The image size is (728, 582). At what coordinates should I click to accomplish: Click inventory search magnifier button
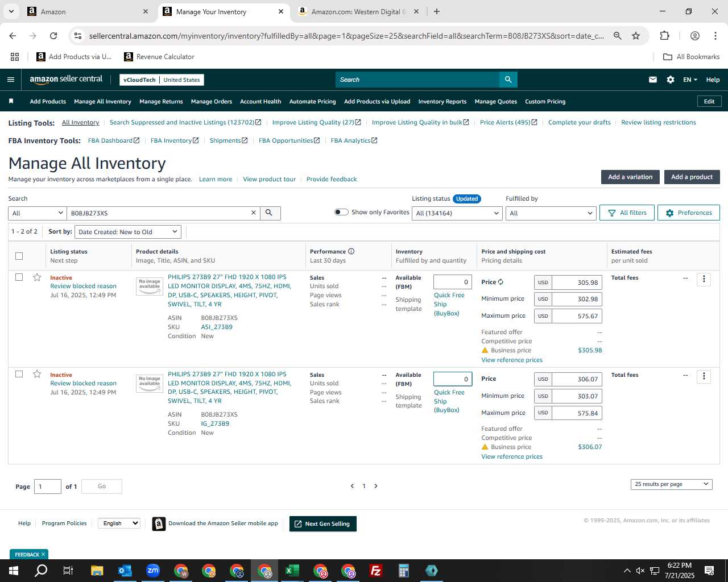tap(270, 213)
